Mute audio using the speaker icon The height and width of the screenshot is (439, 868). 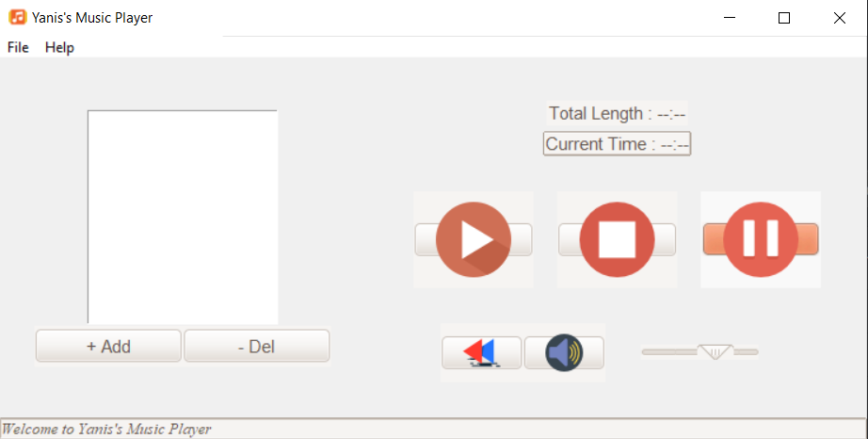[564, 352]
